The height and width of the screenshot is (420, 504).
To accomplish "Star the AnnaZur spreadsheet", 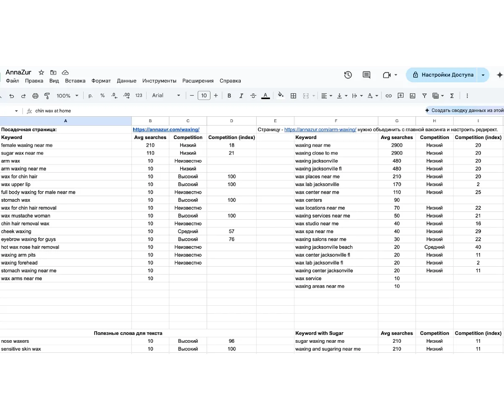I will point(41,72).
